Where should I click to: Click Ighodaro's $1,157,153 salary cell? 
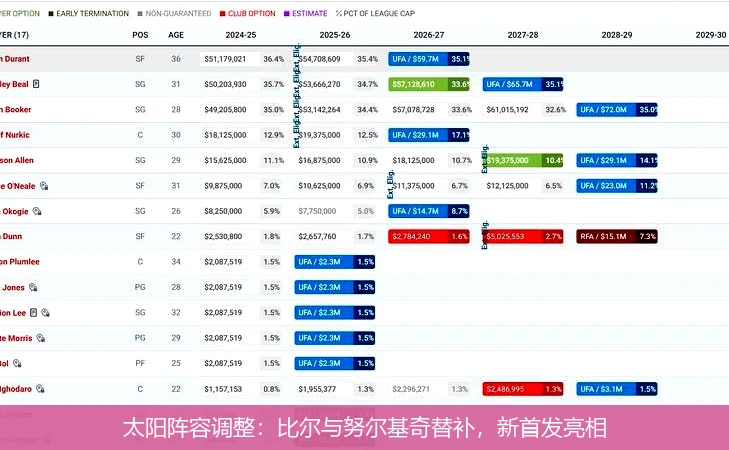pyautogui.click(x=223, y=389)
